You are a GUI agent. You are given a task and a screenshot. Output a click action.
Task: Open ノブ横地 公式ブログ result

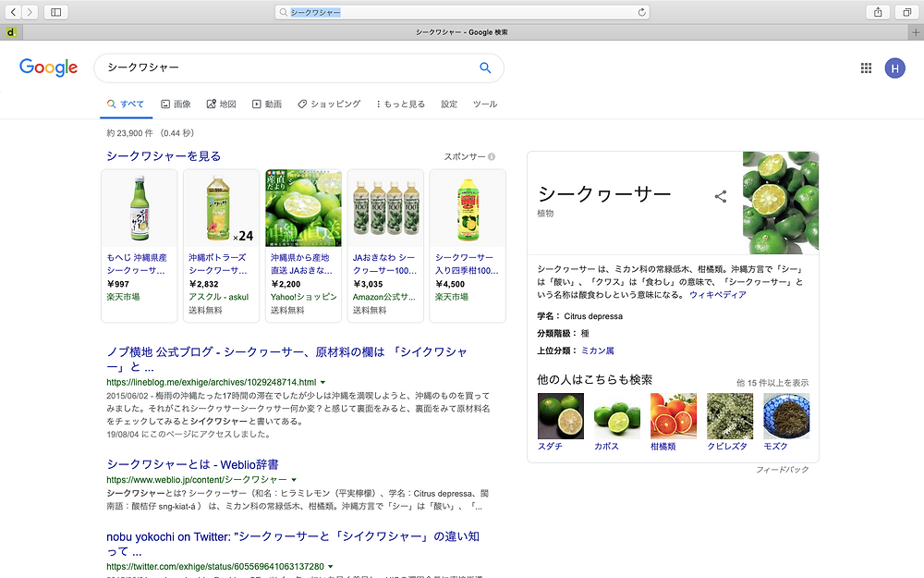tap(287, 359)
